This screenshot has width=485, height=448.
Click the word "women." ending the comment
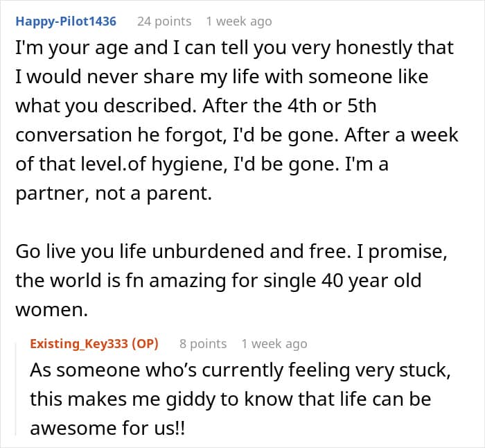[x=52, y=309]
